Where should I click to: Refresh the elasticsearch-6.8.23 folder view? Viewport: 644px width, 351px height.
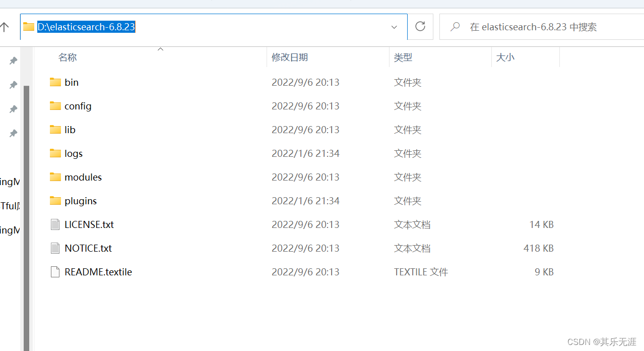coord(420,27)
